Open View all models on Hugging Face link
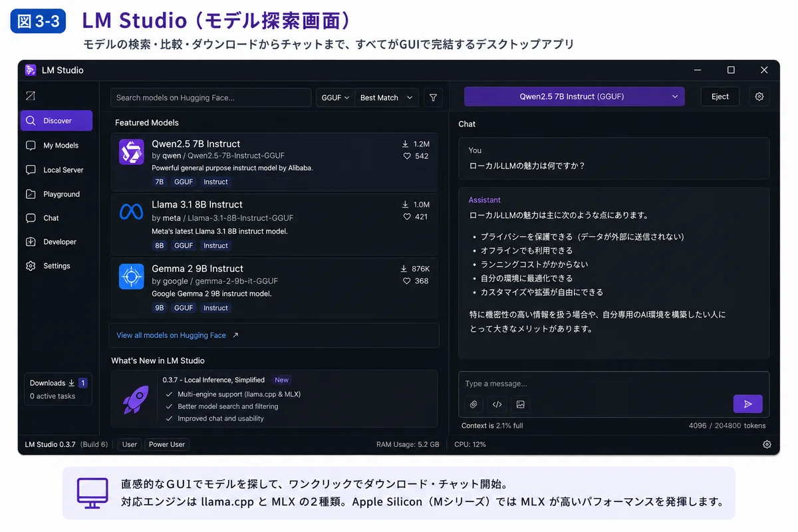798x532 pixels. 172,335
